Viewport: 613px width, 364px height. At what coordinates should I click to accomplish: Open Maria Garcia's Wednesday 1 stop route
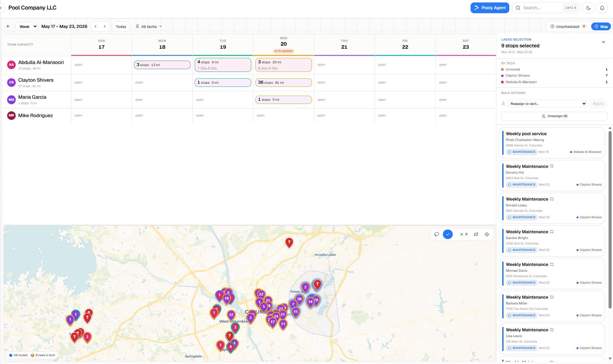283,99
